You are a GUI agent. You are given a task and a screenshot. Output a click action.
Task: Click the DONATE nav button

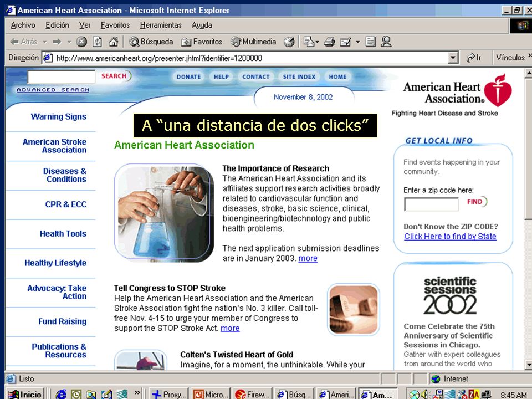pos(188,76)
